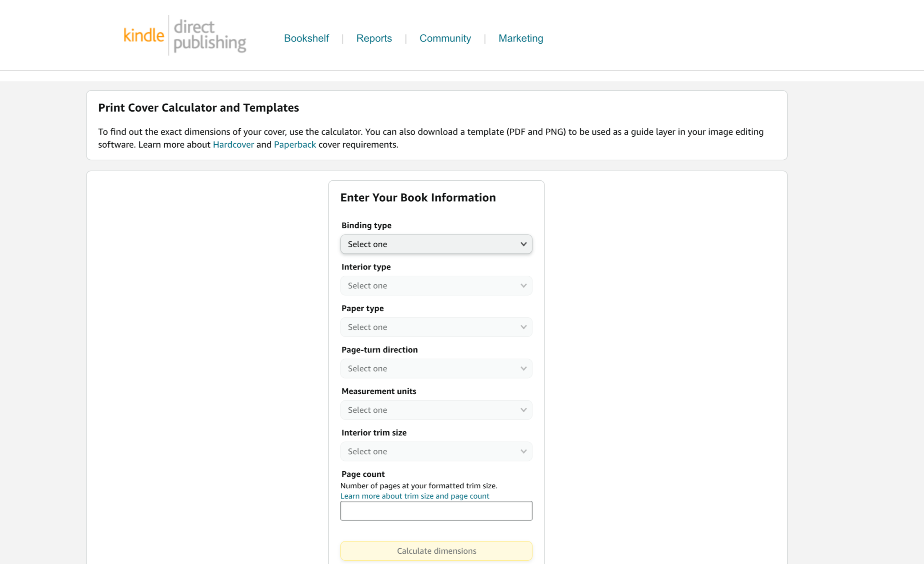Expand the Interior type dropdown

436,286
